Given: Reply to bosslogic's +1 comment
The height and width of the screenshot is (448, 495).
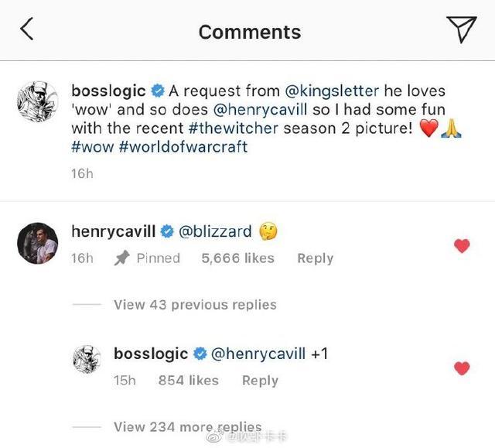Looking at the screenshot, I should click(260, 381).
